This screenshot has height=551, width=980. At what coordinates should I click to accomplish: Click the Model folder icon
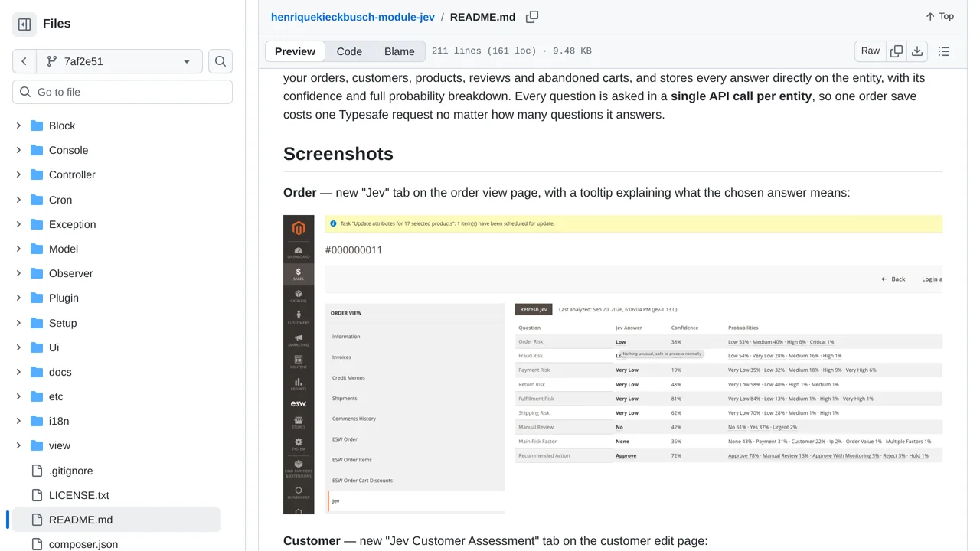click(37, 249)
